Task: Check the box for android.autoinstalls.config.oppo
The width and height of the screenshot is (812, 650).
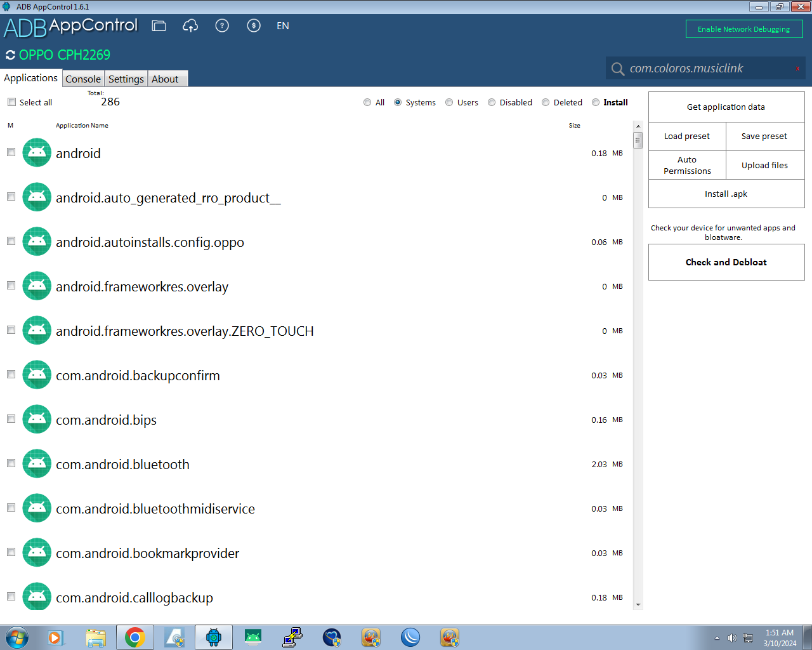Action: click(11, 241)
